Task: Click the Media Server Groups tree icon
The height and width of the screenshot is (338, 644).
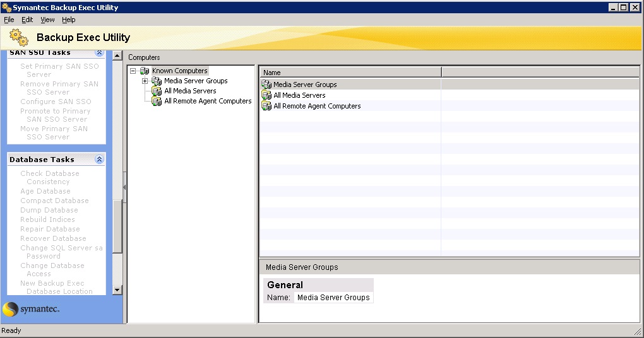Action: coord(157,81)
